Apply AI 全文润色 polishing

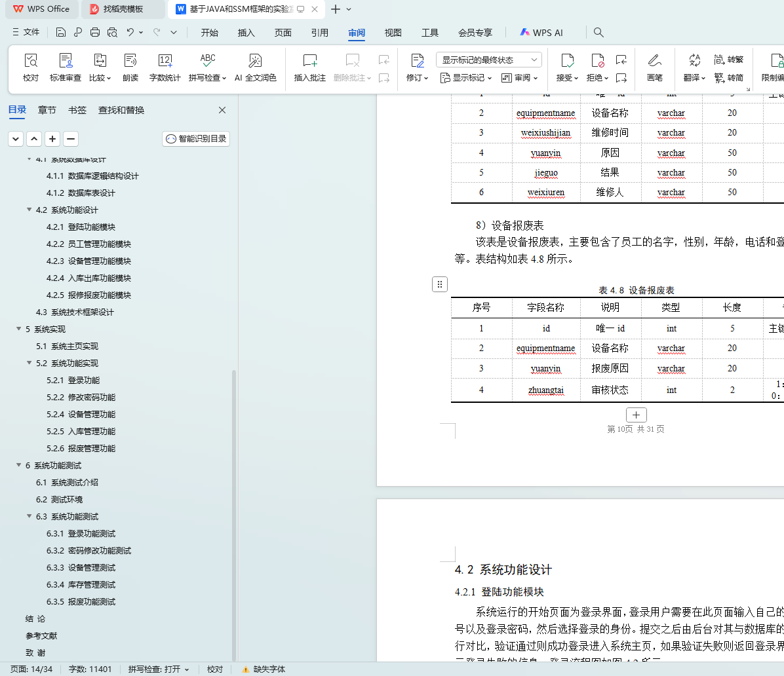pyautogui.click(x=256, y=67)
